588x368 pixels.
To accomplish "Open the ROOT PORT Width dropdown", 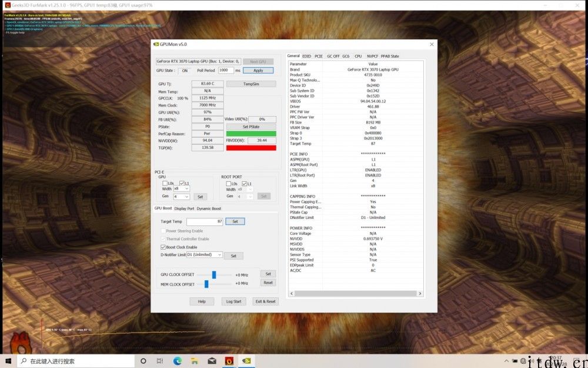I will (x=245, y=189).
